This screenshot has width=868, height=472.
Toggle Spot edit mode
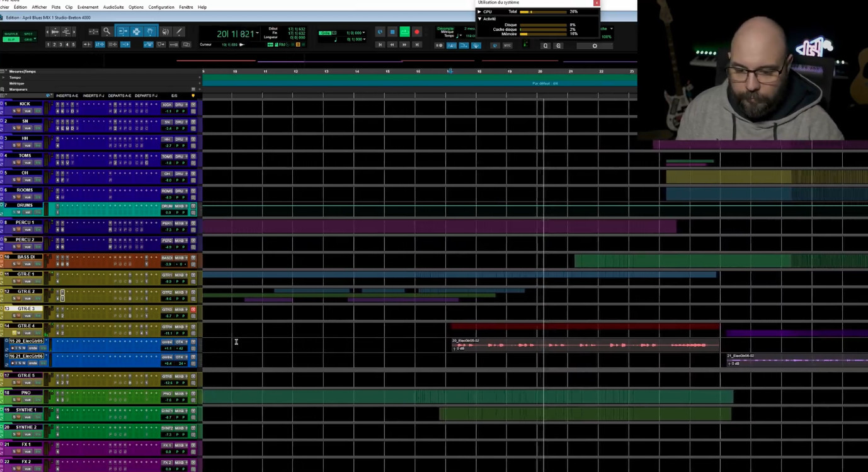[x=28, y=34]
